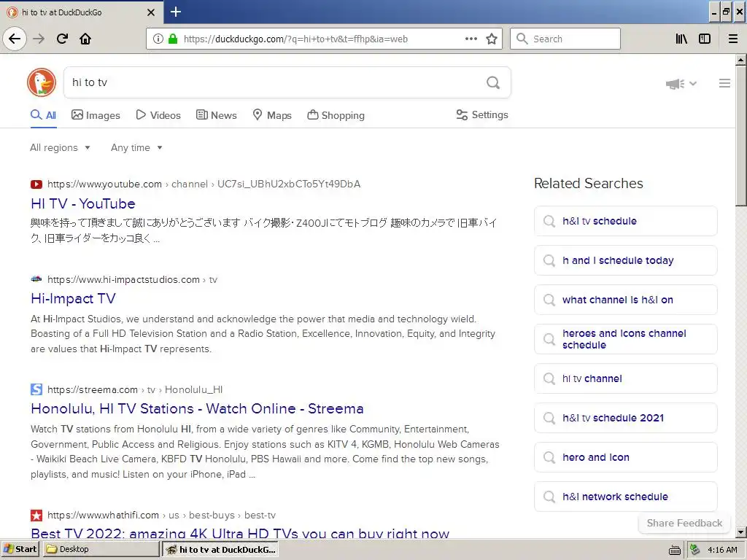Bookmark this page with the star
This screenshot has width=747, height=560.
click(x=492, y=39)
